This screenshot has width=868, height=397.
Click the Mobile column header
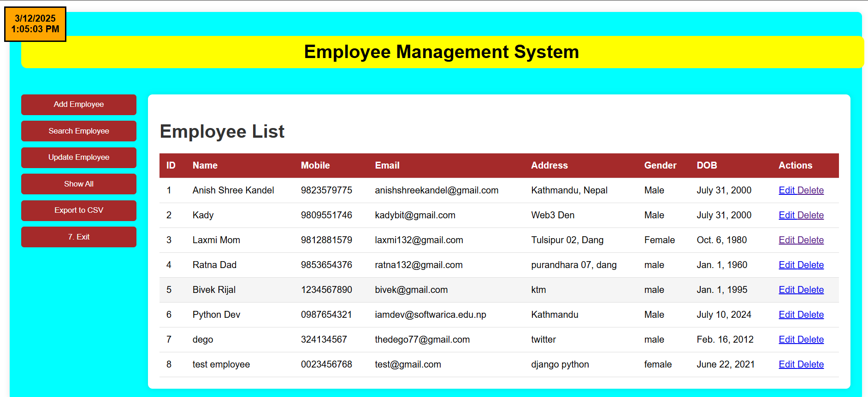pos(315,165)
